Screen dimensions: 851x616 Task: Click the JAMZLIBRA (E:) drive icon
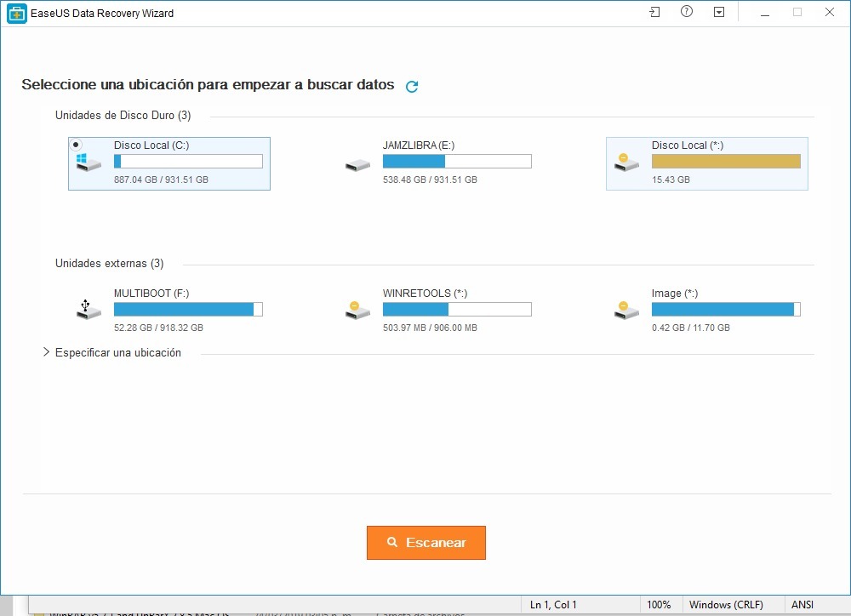[357, 165]
